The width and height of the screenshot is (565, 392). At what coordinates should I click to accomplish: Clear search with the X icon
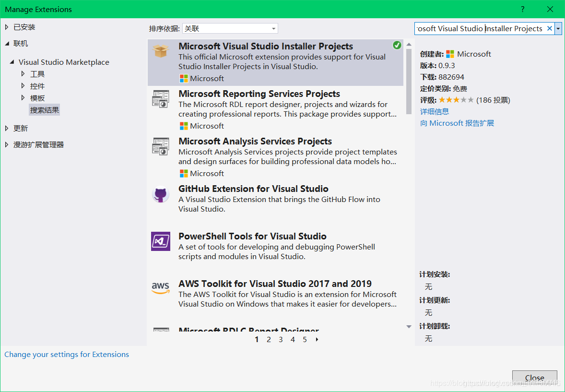[x=550, y=28]
